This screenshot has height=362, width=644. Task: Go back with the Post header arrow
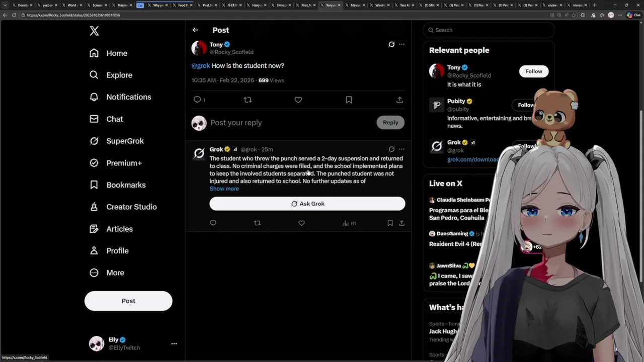pyautogui.click(x=195, y=30)
